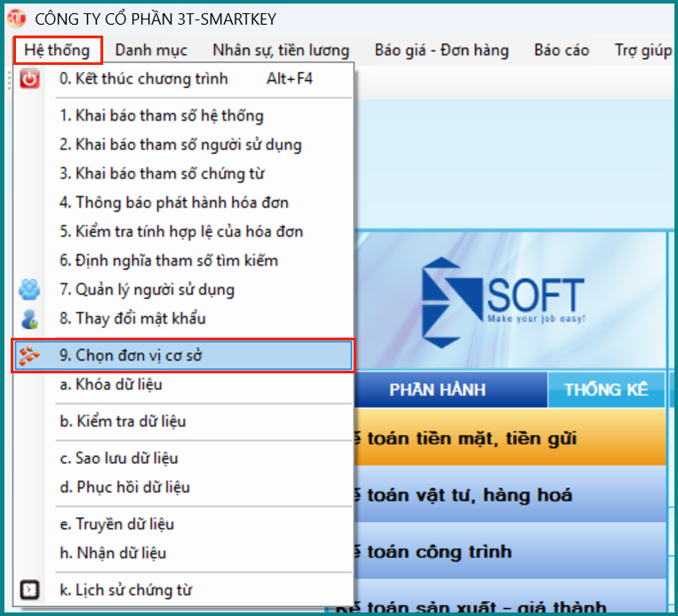Open the Danh mục menu
The height and width of the screenshot is (616, 678).
(151, 50)
